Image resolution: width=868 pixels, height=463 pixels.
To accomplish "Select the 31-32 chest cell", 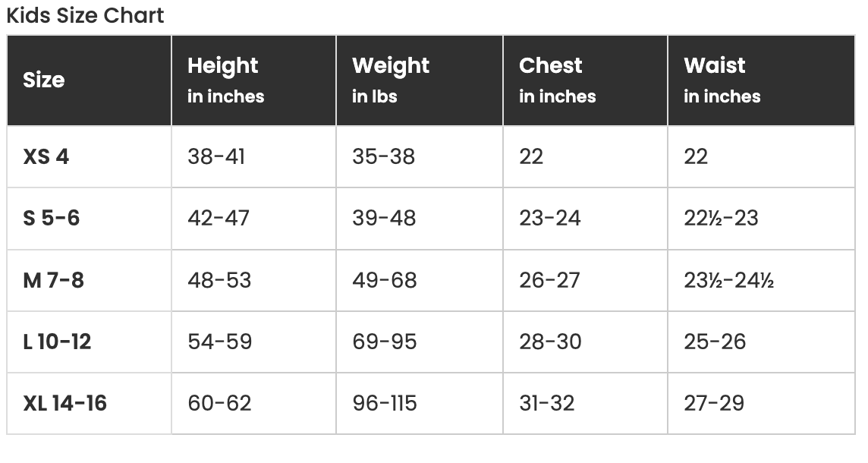I will click(546, 403).
